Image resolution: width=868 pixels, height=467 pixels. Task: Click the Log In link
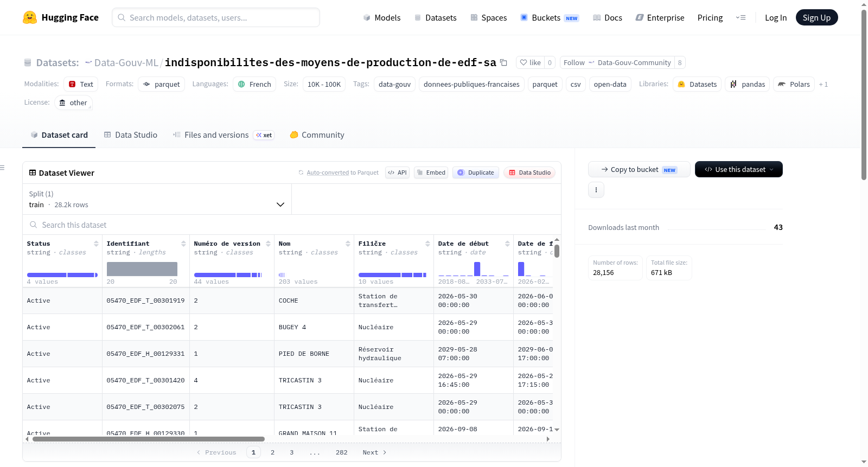776,17
